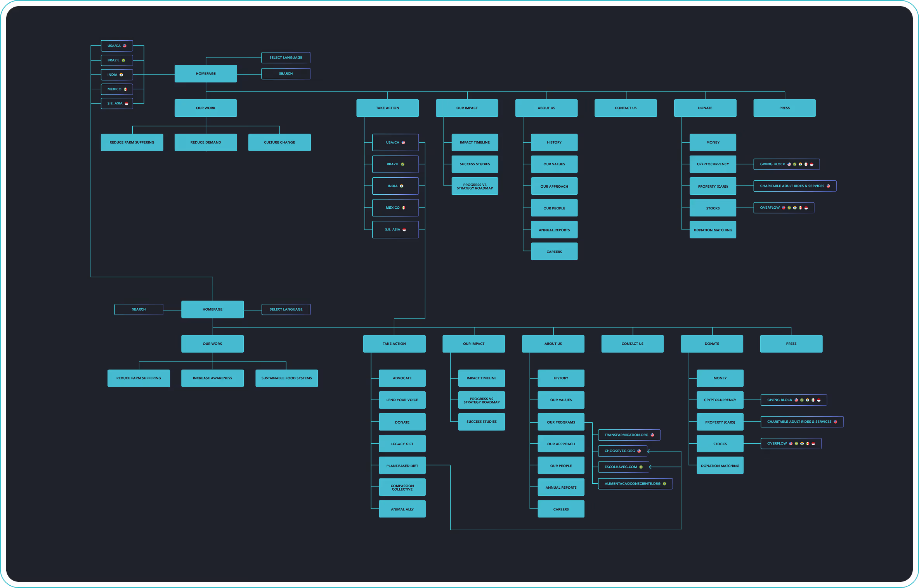The image size is (919, 588).
Task: Click Careers box in the top sitemap
Action: click(x=554, y=251)
